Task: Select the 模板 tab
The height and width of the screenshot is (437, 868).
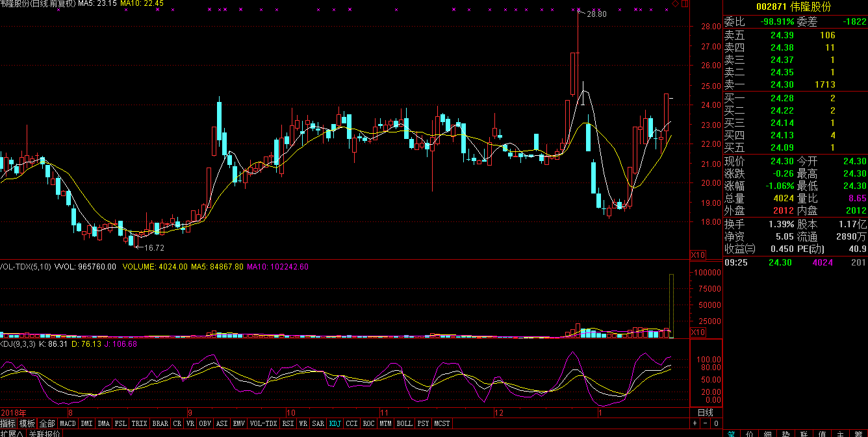Action: coord(27,423)
